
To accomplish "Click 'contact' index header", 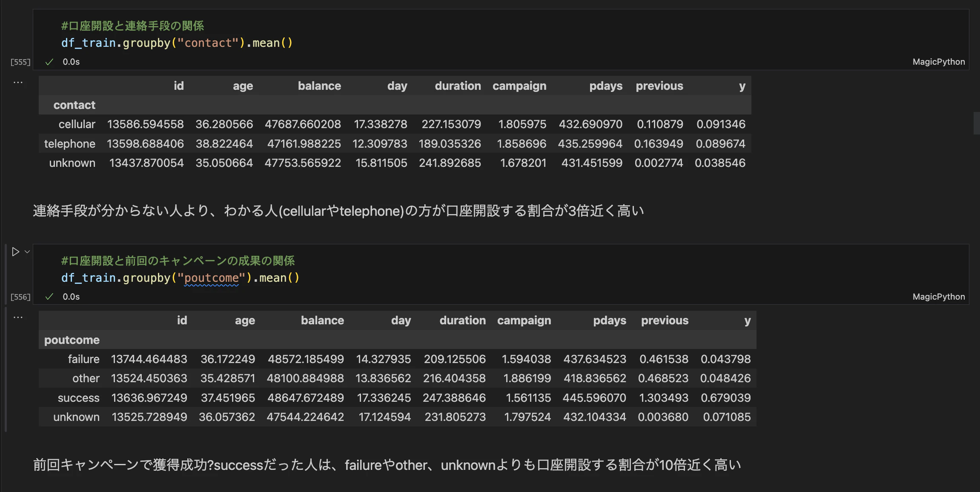I will coord(74,105).
